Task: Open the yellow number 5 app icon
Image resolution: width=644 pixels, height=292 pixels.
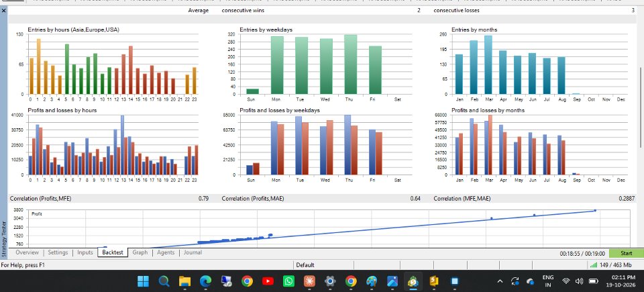Action: [x=434, y=281]
